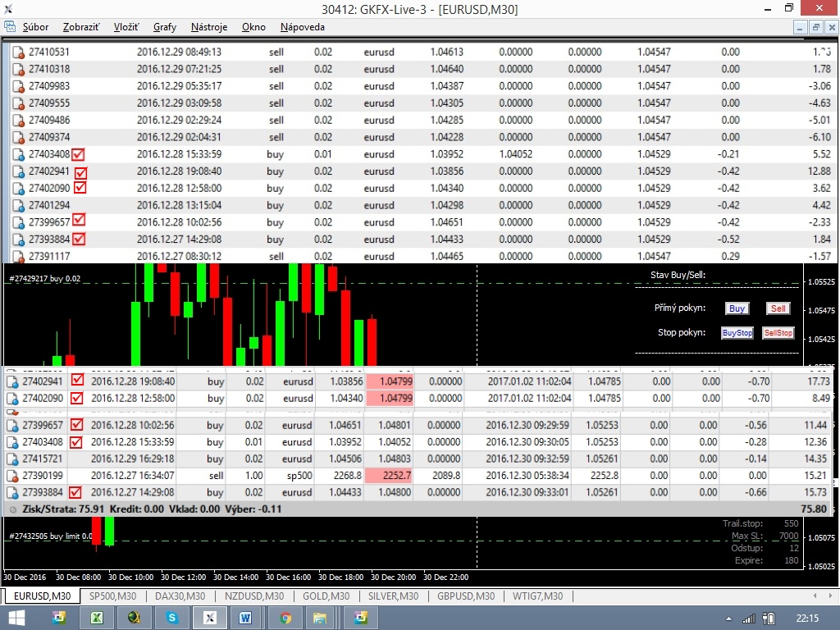Open the Zobraziť menu
The image size is (840, 630).
pyautogui.click(x=81, y=27)
